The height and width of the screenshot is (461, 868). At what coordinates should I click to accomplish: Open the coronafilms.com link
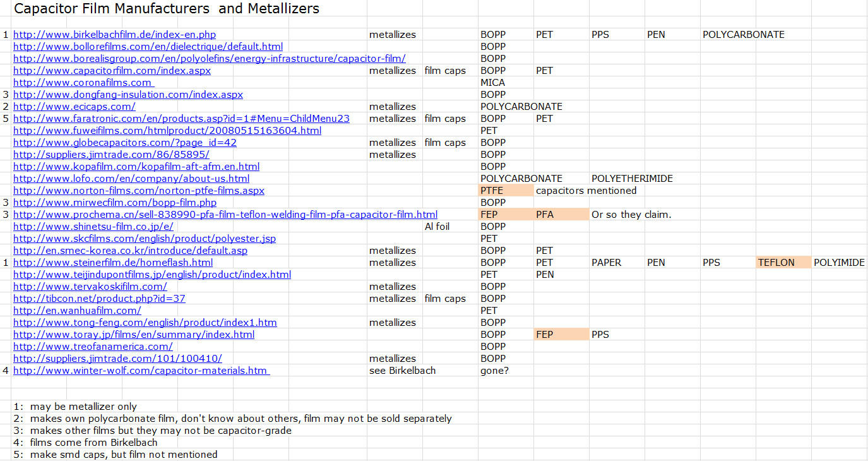[84, 83]
